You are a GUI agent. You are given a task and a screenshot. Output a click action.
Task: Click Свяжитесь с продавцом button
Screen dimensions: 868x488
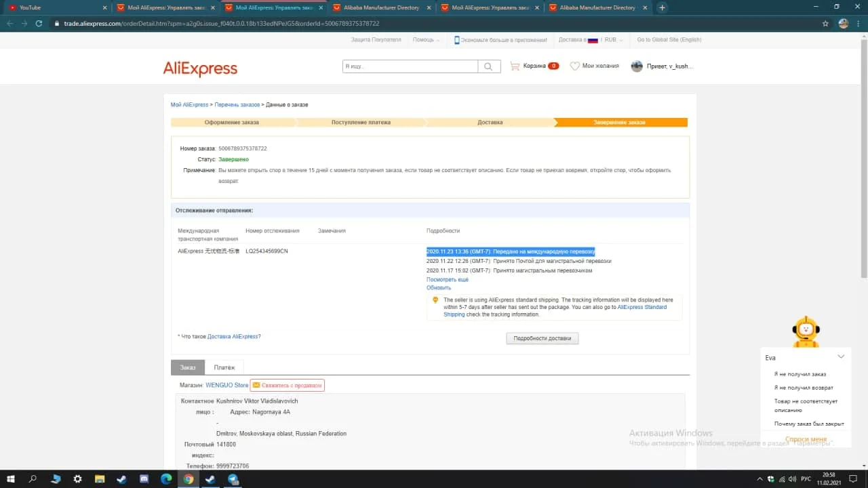[288, 385]
